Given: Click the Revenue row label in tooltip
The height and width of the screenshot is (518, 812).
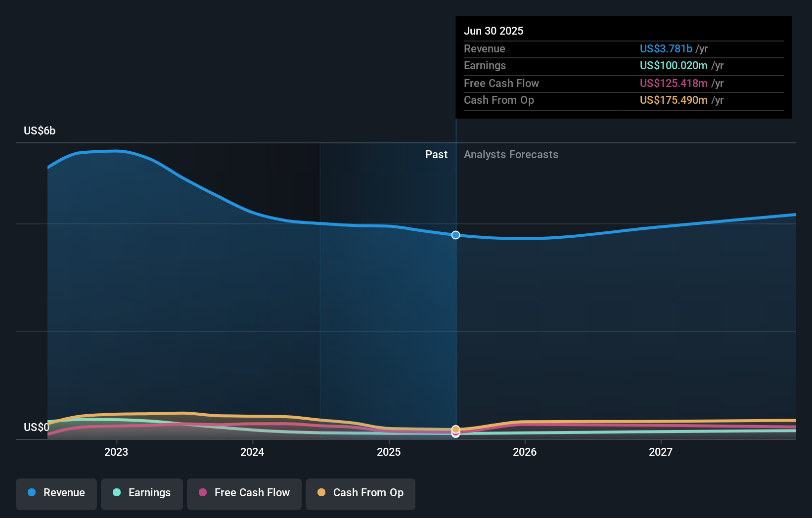Looking at the screenshot, I should (x=485, y=48).
